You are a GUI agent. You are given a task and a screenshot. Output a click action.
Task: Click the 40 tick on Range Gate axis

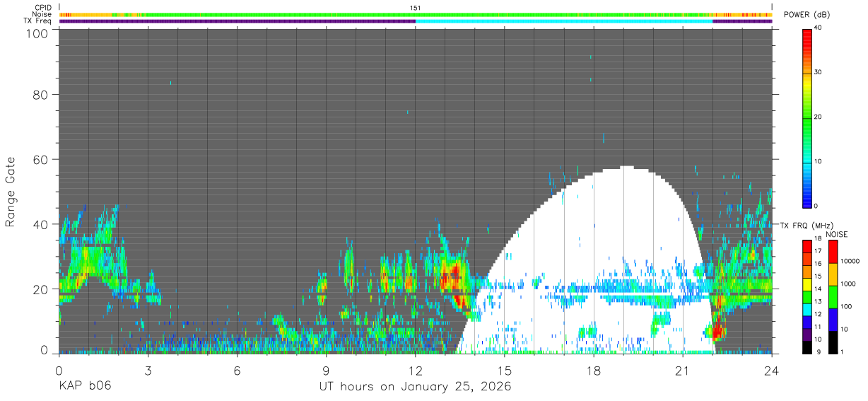40,225
